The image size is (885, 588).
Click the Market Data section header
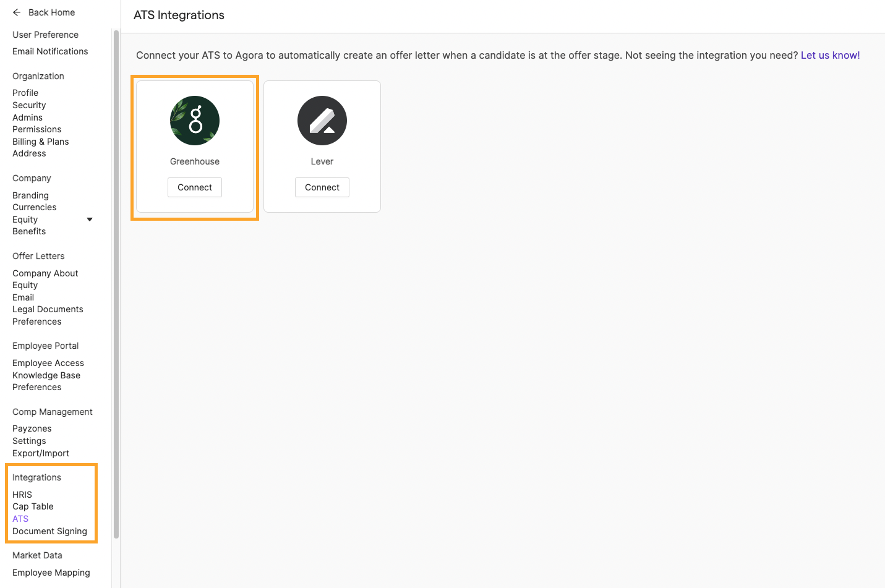tap(37, 555)
